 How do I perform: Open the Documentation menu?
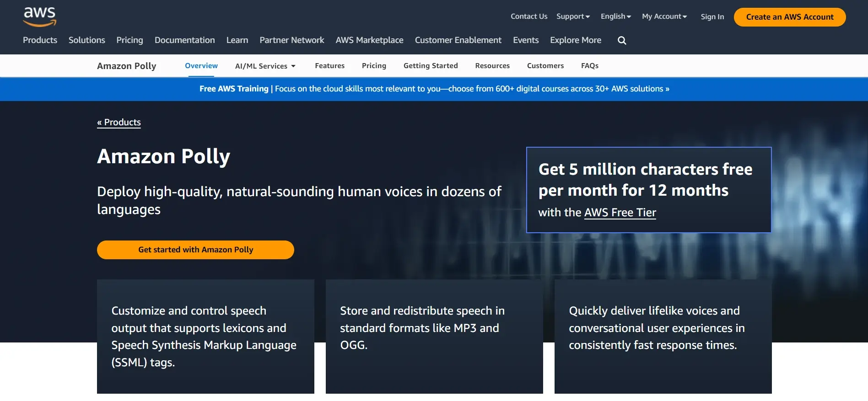tap(185, 40)
